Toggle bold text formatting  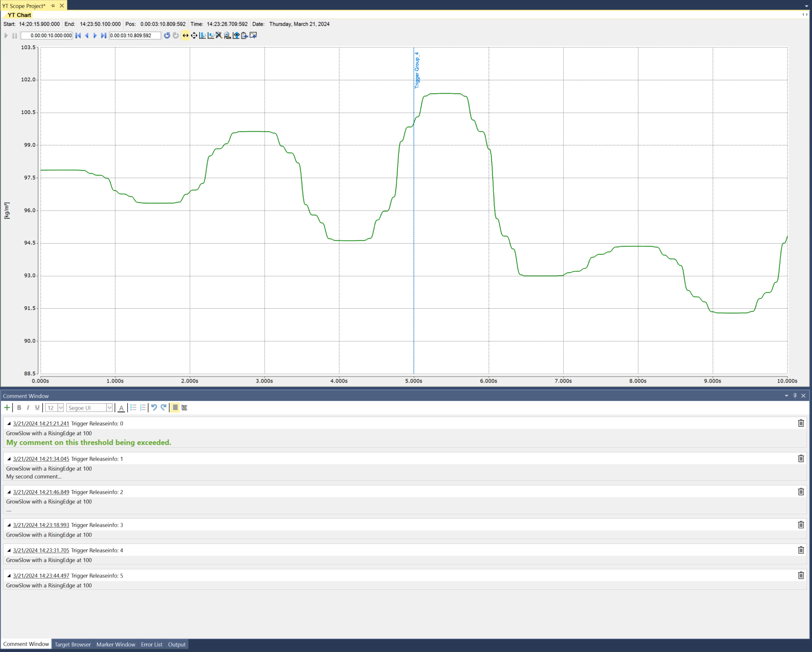pos(19,407)
